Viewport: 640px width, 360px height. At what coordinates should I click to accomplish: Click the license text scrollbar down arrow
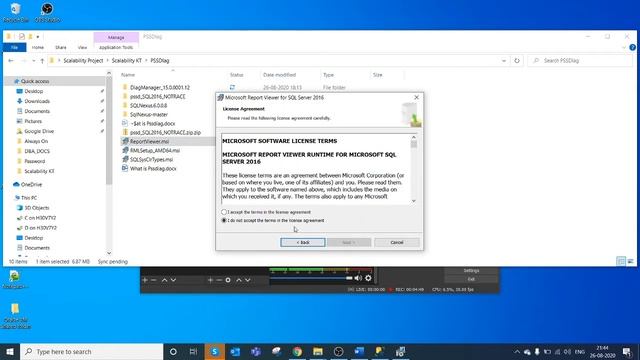pos(413,200)
